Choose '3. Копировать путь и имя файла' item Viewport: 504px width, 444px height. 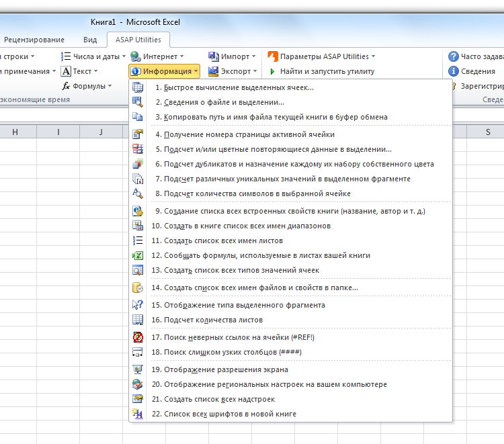coord(290,117)
